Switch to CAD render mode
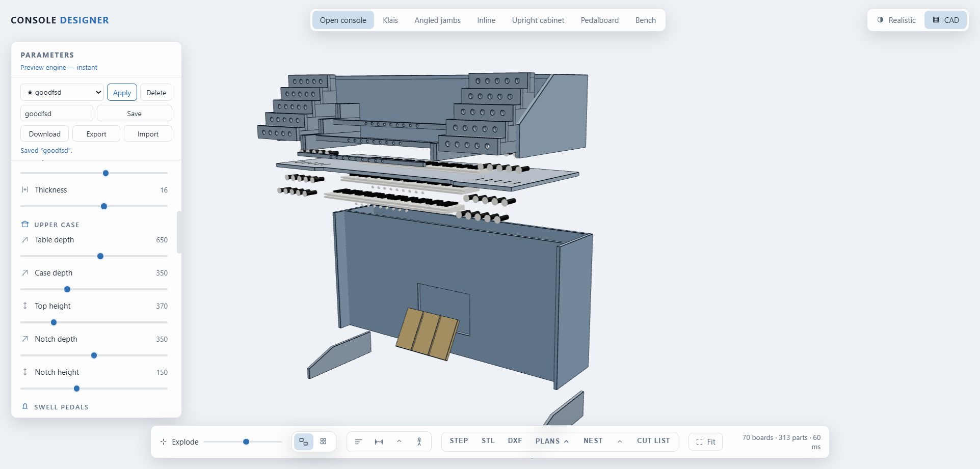 point(946,20)
